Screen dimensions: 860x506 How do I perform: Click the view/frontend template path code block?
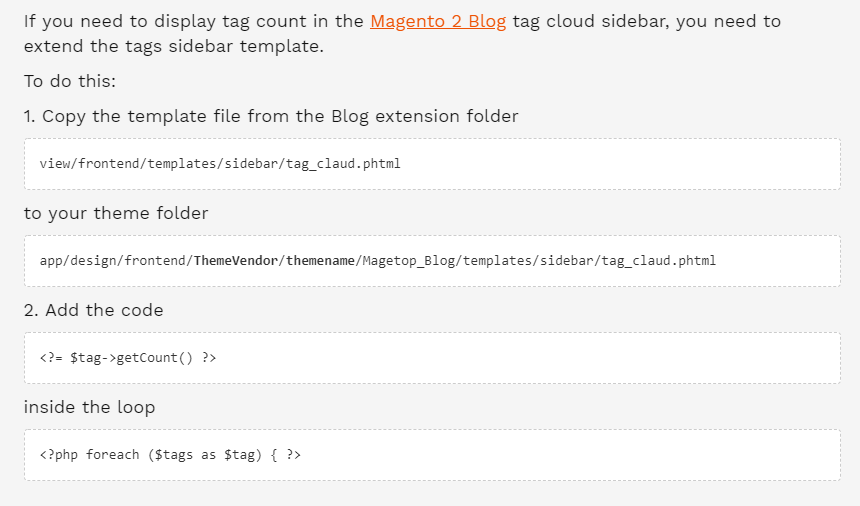tap(432, 164)
